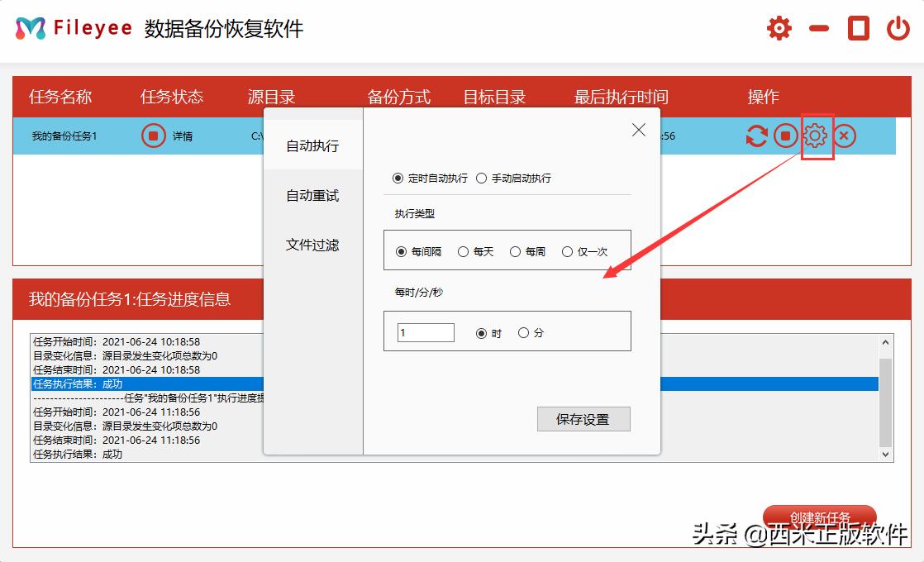Stop the task via the stop icon in 操作 column
This screenshot has height=562, width=924.
tap(786, 136)
